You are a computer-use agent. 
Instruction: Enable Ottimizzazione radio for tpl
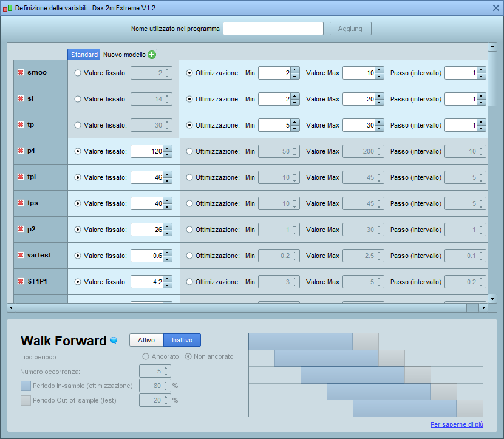point(189,177)
